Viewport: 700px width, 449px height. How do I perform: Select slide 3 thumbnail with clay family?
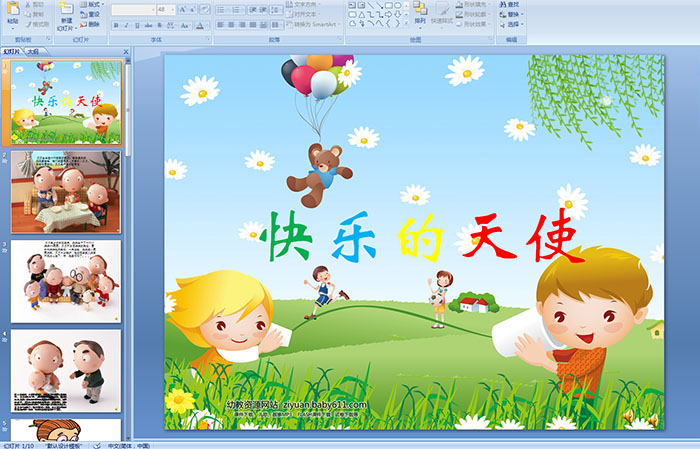(x=66, y=281)
